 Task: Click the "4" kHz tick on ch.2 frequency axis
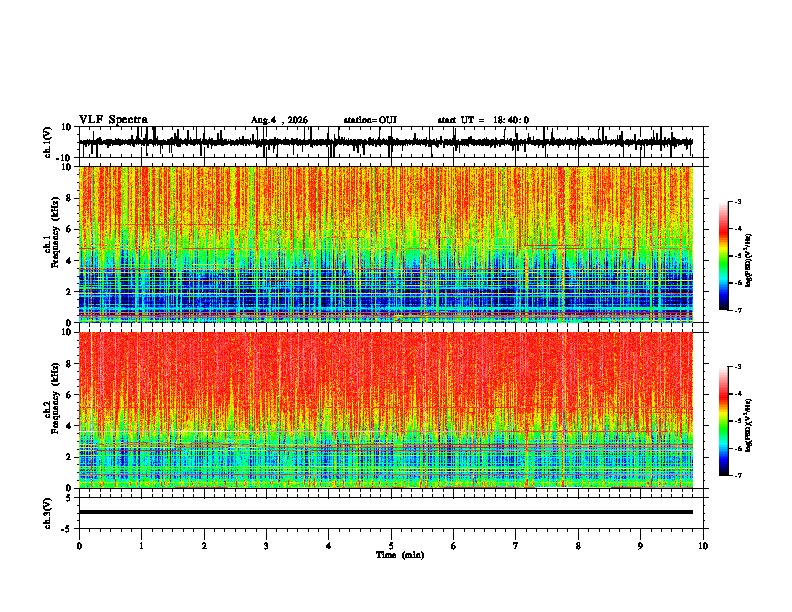pyautogui.click(x=70, y=426)
